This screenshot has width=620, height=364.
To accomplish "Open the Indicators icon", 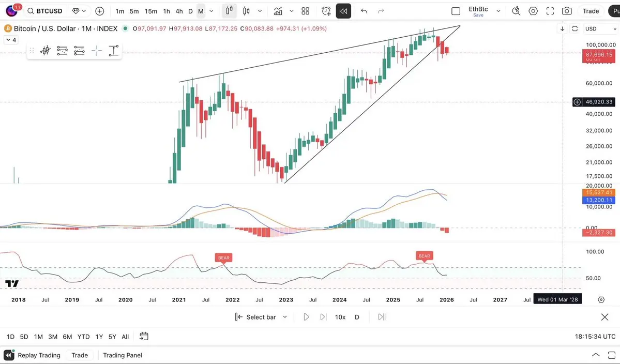I will click(278, 11).
